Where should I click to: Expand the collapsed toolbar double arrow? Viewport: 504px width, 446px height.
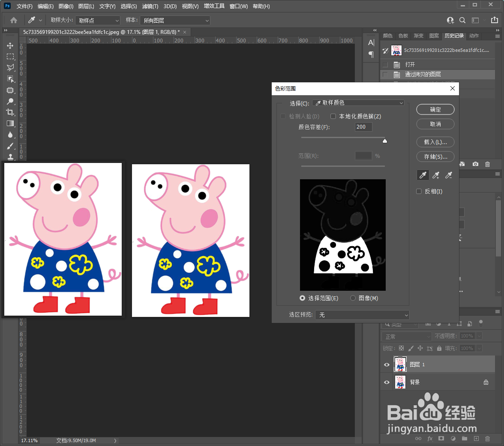click(6, 30)
